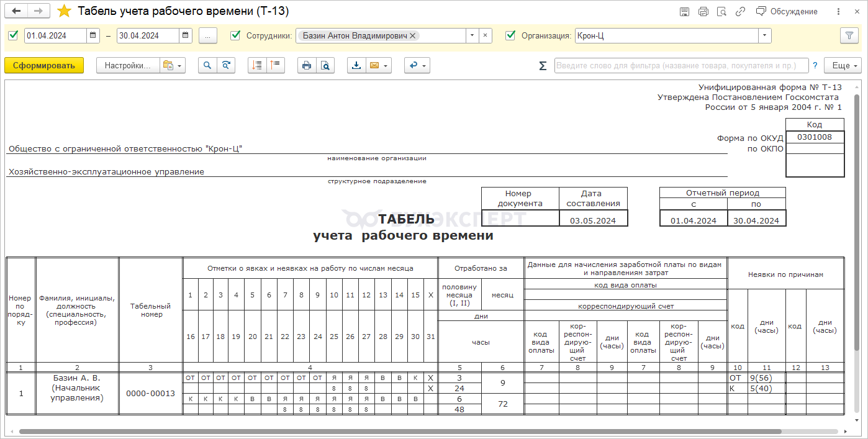
Task: Click the floppy disk save icon in header
Action: [x=684, y=12]
